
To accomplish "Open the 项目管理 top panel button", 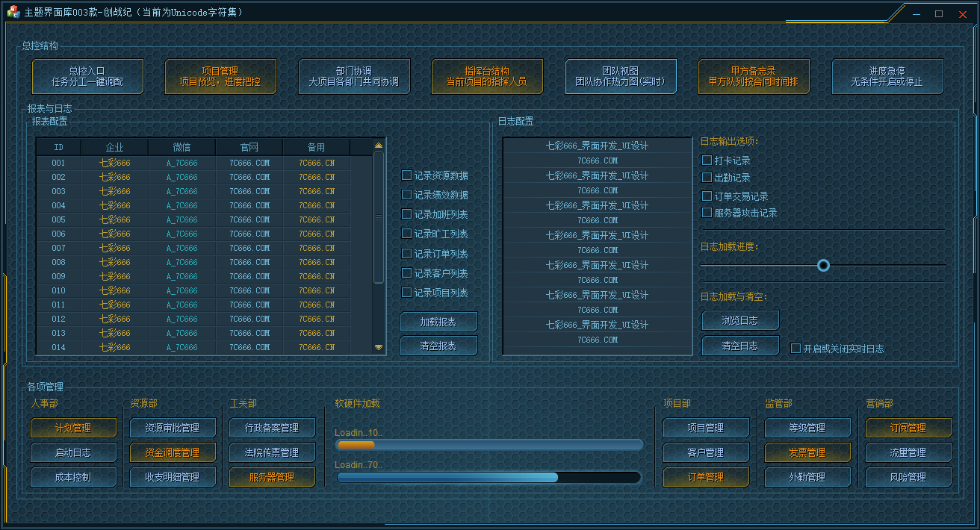I will [220, 76].
